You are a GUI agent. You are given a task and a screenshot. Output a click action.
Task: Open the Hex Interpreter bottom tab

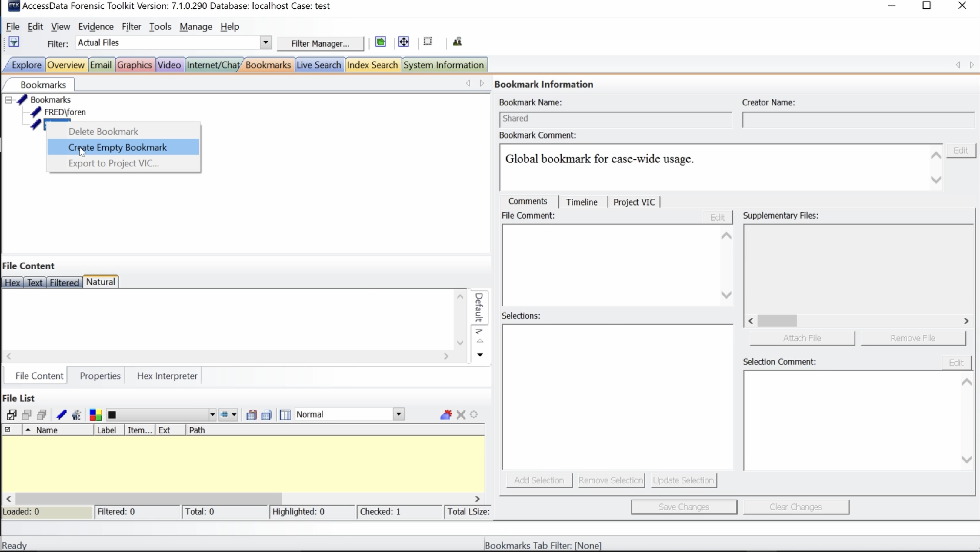167,376
